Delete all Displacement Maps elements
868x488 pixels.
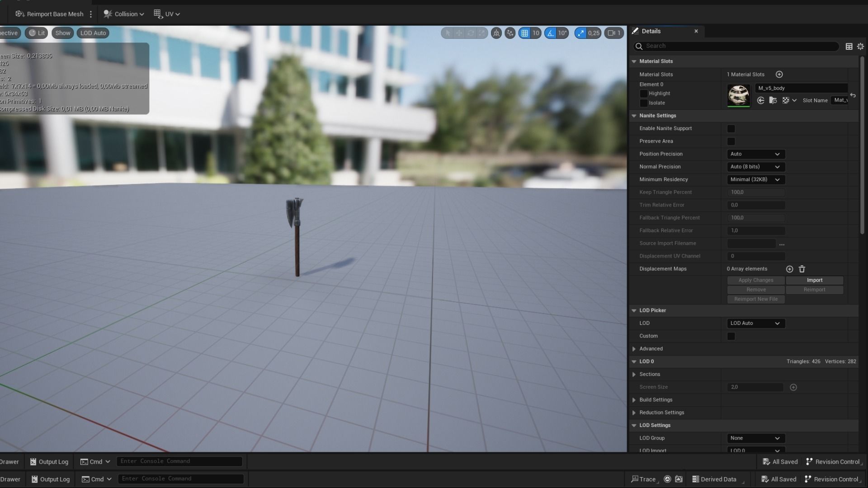802,269
